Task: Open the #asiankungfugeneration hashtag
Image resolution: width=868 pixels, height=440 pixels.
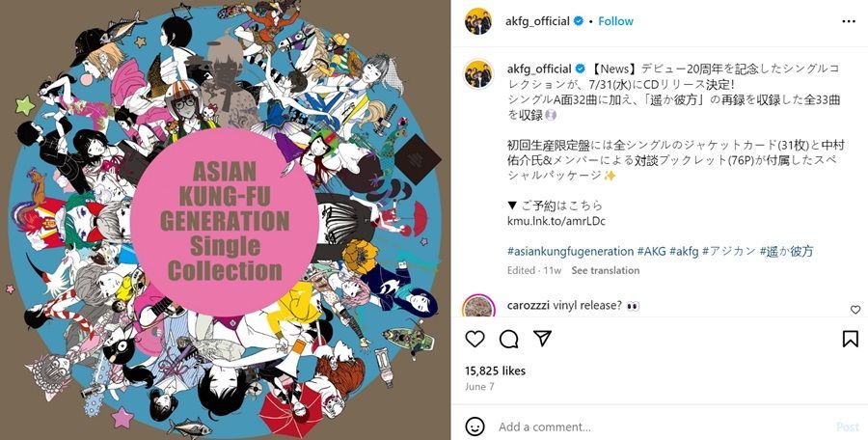Action: (570, 251)
